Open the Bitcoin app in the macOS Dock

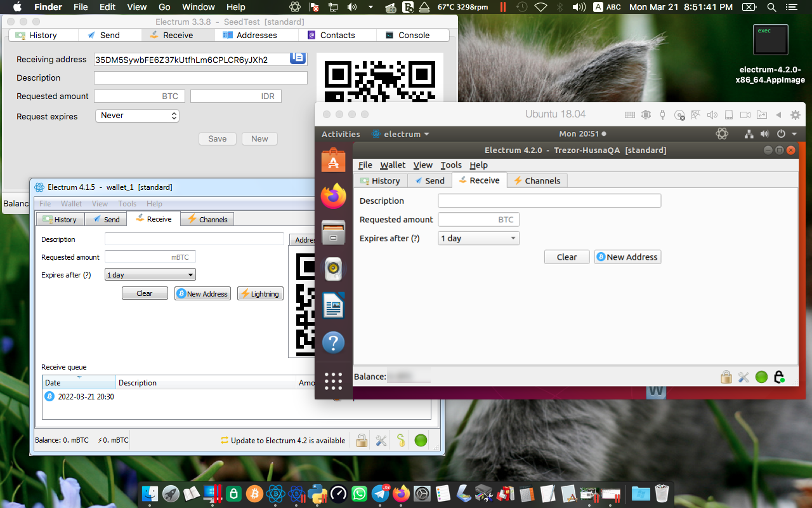[254, 493]
